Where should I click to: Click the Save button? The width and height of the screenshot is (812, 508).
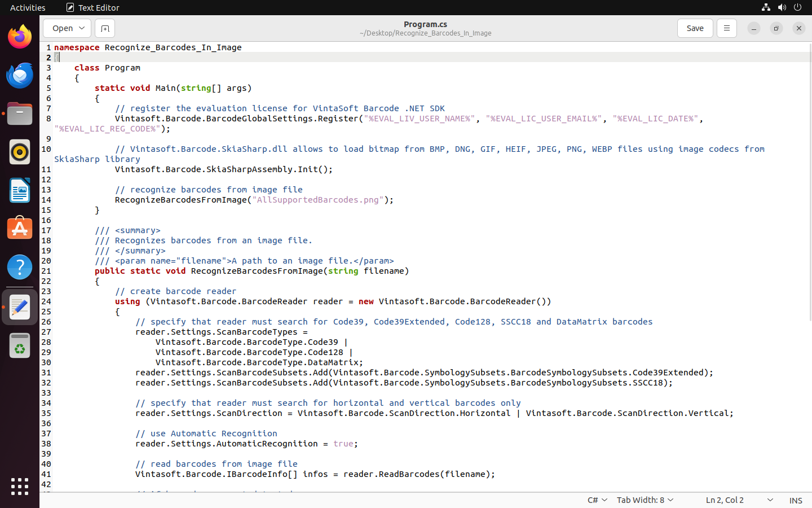[695, 28]
